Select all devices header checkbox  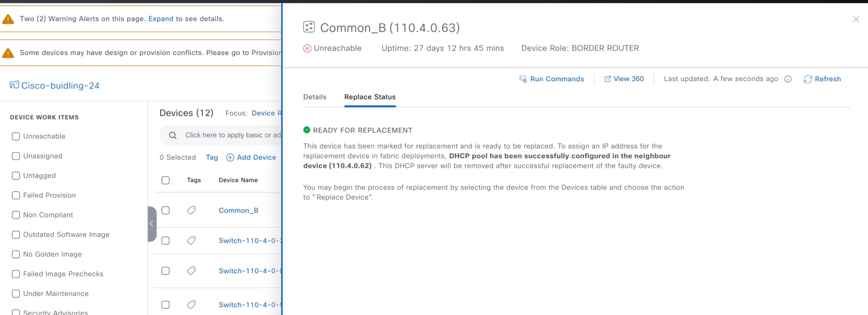(x=166, y=181)
